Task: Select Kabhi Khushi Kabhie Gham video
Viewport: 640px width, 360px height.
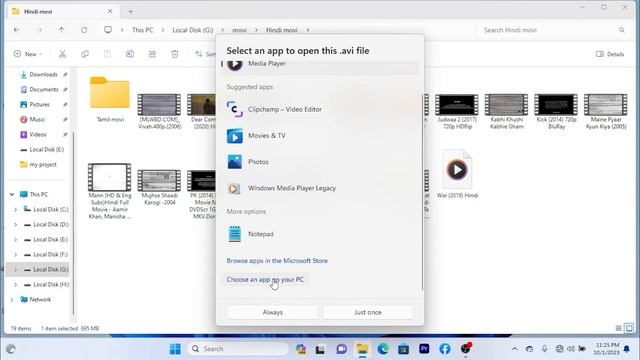Action: point(507,111)
